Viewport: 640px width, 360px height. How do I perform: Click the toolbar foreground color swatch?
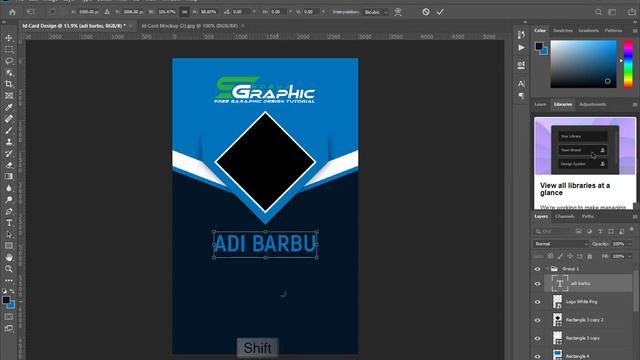(6, 300)
